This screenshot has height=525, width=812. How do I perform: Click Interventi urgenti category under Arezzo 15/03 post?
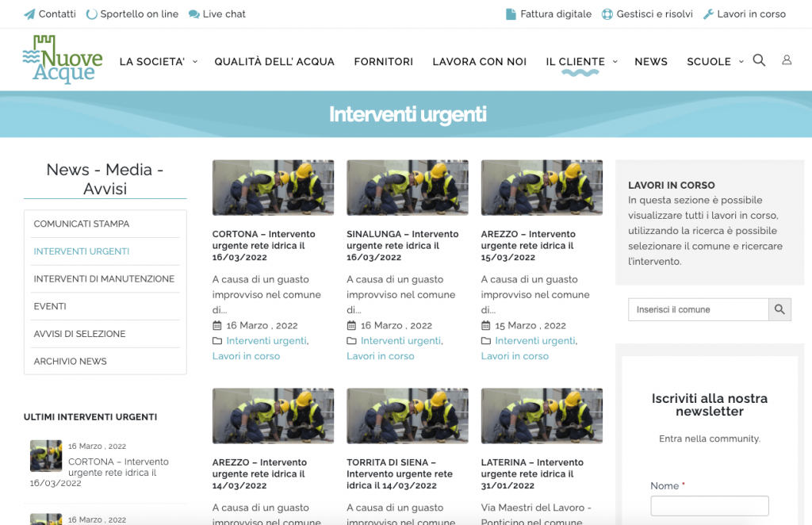coord(536,341)
